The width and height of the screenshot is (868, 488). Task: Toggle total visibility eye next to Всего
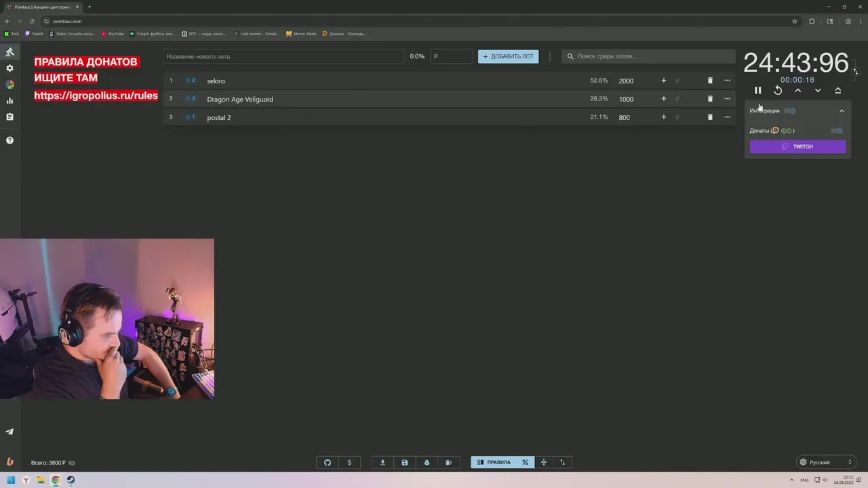coord(72,463)
